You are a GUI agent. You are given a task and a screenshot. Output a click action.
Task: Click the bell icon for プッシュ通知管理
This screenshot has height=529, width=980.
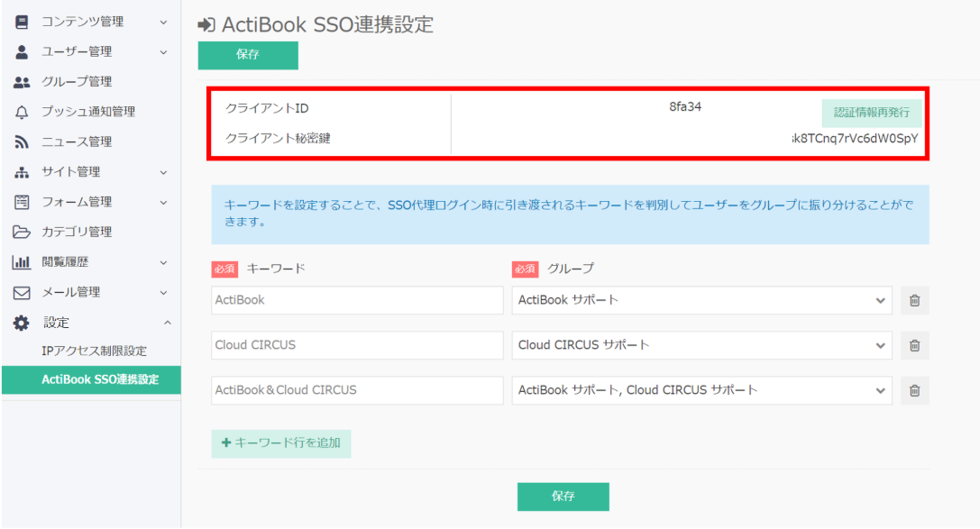pyautogui.click(x=23, y=112)
